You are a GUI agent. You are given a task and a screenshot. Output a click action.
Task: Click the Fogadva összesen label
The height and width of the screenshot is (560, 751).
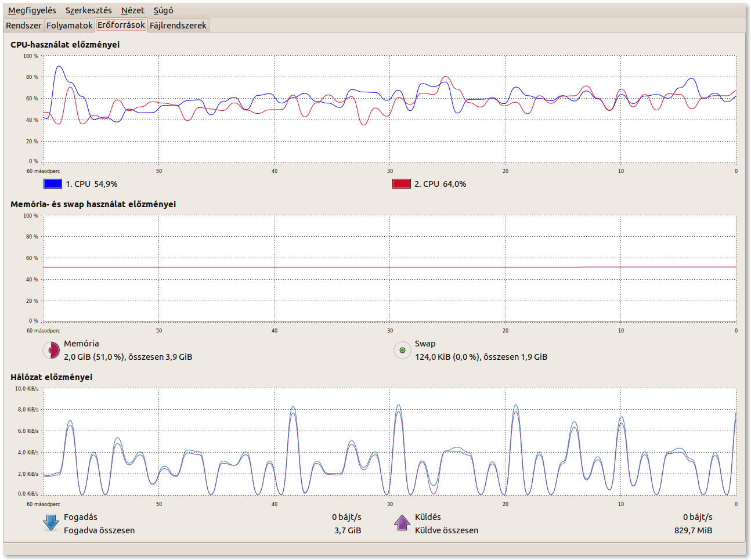click(99, 530)
